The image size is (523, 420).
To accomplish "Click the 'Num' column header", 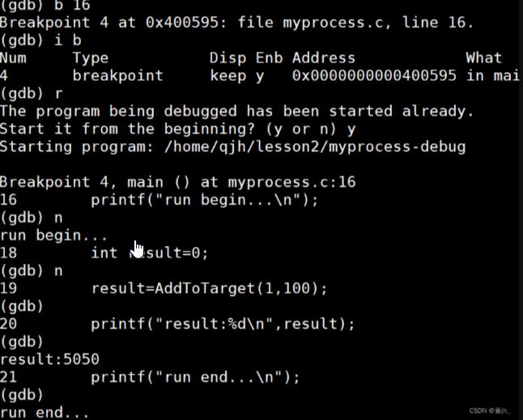I will (x=13, y=58).
